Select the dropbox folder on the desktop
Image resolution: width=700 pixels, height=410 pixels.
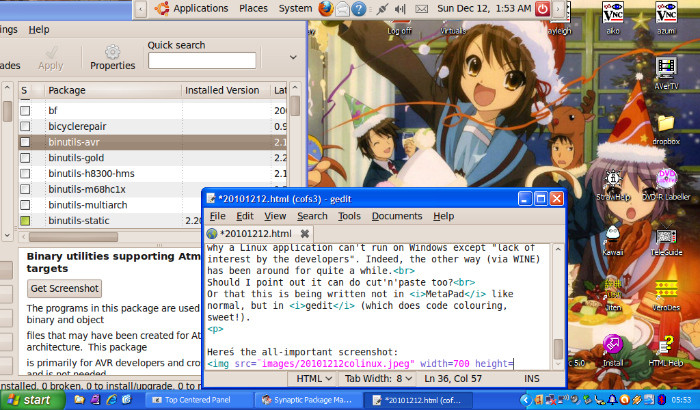click(x=666, y=130)
